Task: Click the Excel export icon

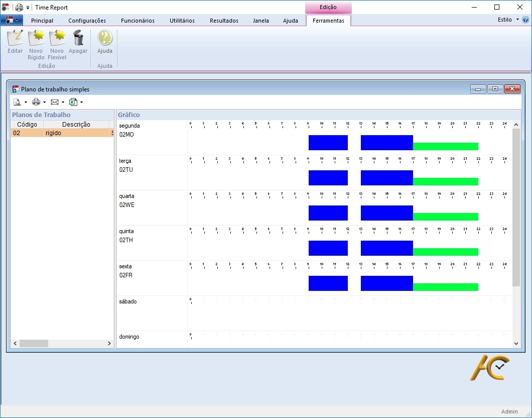Action: (73, 102)
